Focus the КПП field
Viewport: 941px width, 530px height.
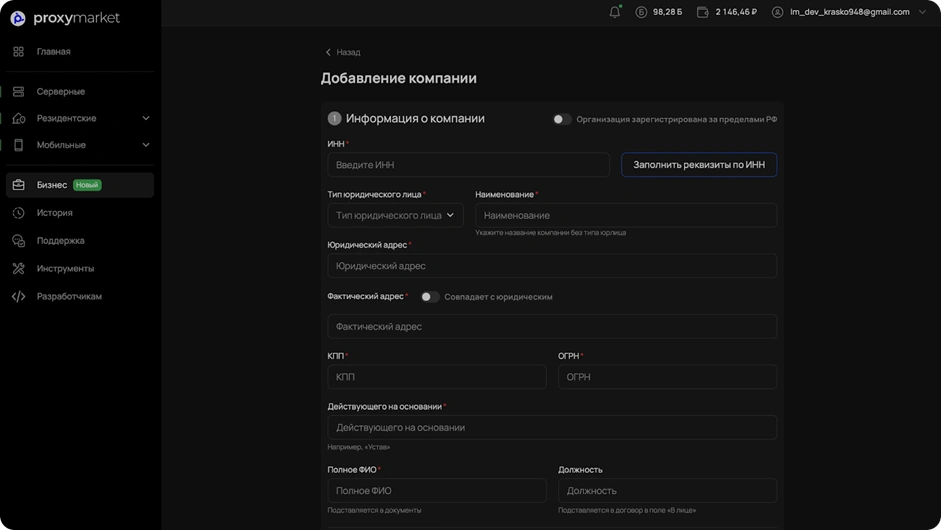(x=437, y=377)
